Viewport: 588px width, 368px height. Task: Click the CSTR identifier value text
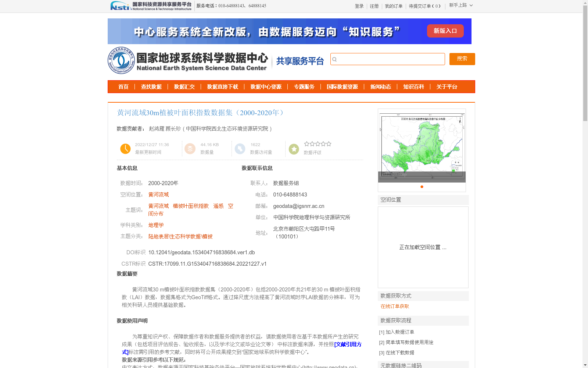coord(207,264)
